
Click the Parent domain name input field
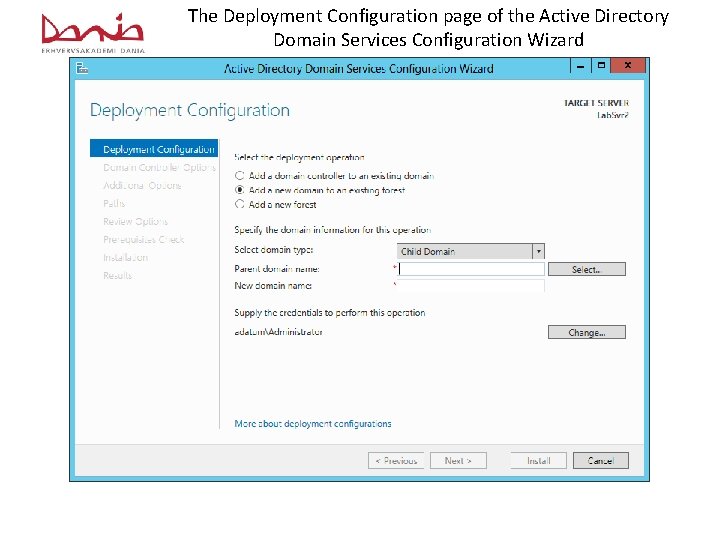pyautogui.click(x=471, y=269)
